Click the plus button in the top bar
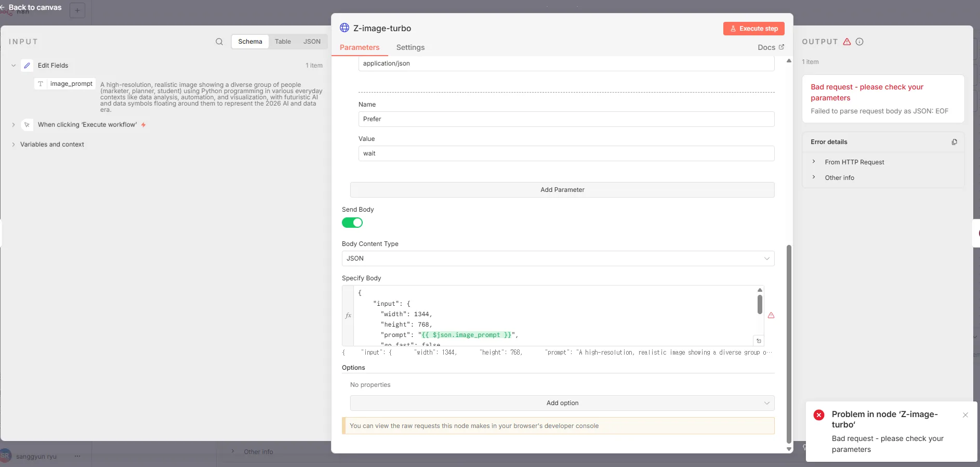The image size is (980, 467). click(x=77, y=10)
